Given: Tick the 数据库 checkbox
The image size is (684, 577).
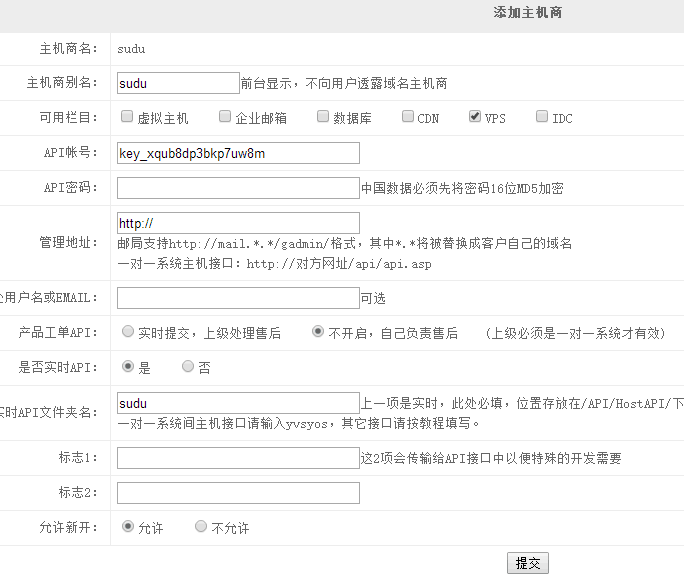Looking at the screenshot, I should [323, 117].
